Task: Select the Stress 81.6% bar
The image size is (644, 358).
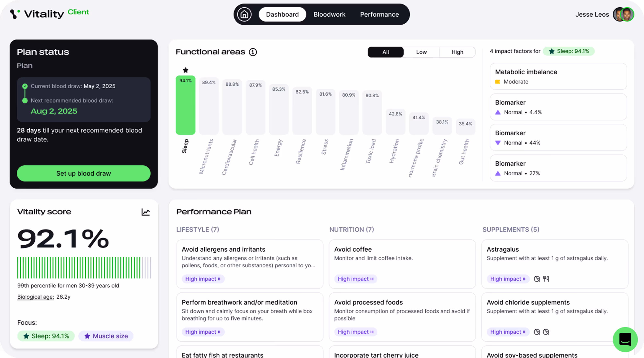Action: tap(325, 112)
